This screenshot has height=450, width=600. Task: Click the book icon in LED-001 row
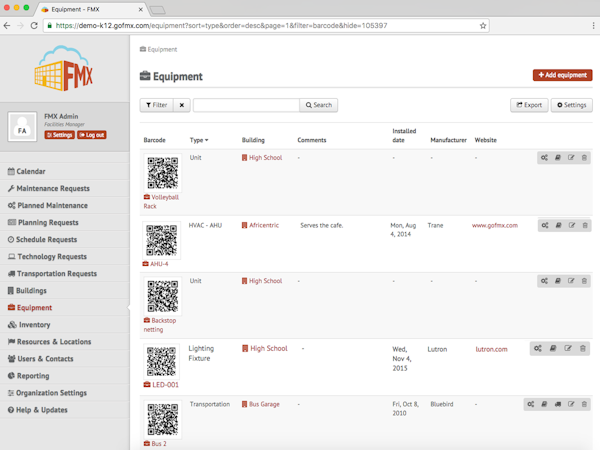tap(553, 348)
